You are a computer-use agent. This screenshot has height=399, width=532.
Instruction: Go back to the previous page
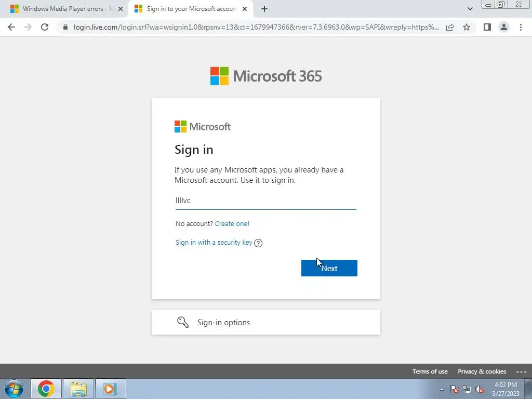point(11,27)
